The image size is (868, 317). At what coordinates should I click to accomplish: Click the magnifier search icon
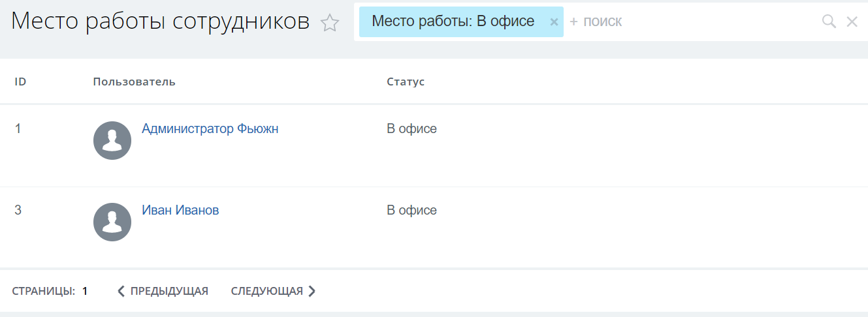coord(829,22)
